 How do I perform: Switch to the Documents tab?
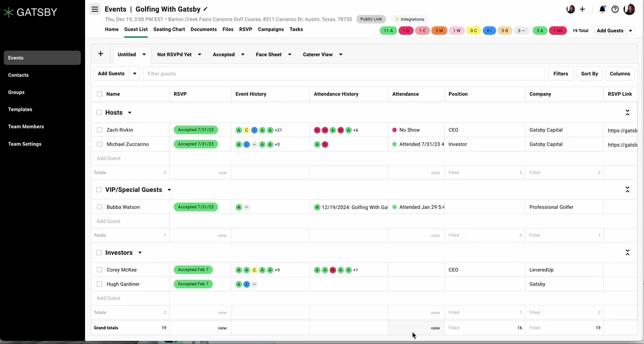(x=204, y=29)
